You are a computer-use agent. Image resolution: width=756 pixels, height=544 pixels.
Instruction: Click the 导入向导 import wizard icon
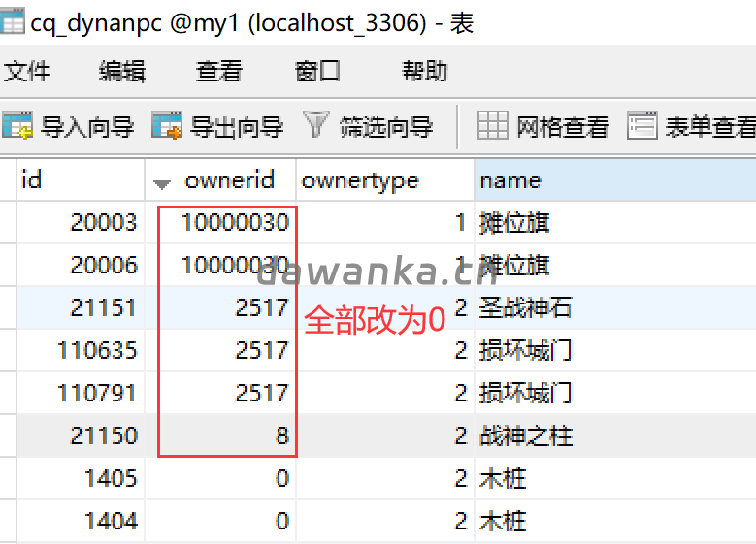point(17,125)
